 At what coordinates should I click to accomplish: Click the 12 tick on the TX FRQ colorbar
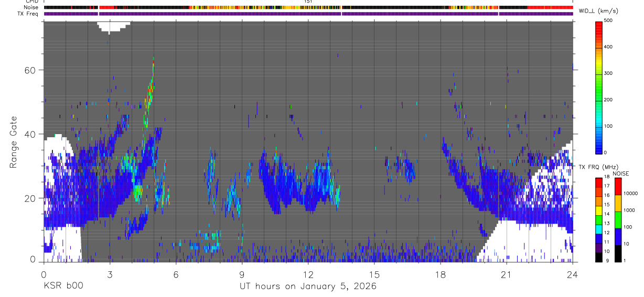coord(607,233)
